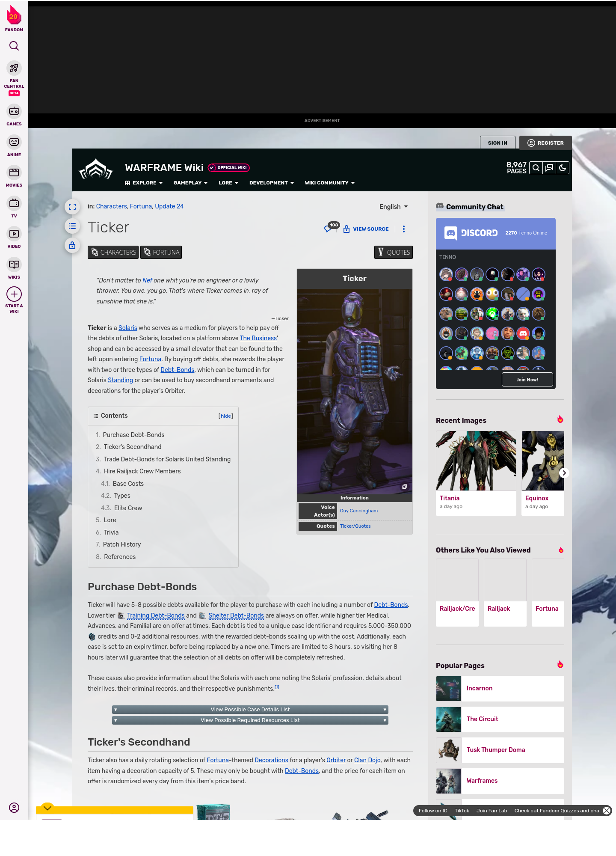Expand article to full width
Screen dimensions: 616x856
point(72,207)
